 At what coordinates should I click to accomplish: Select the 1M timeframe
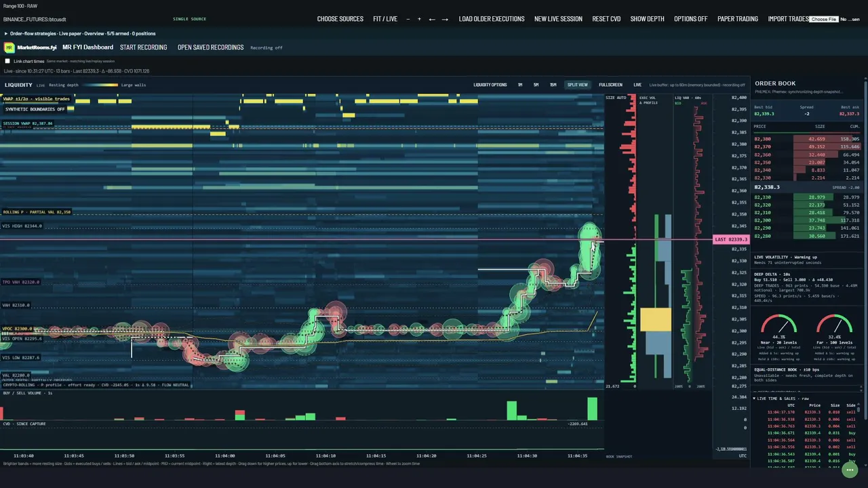[520, 85]
